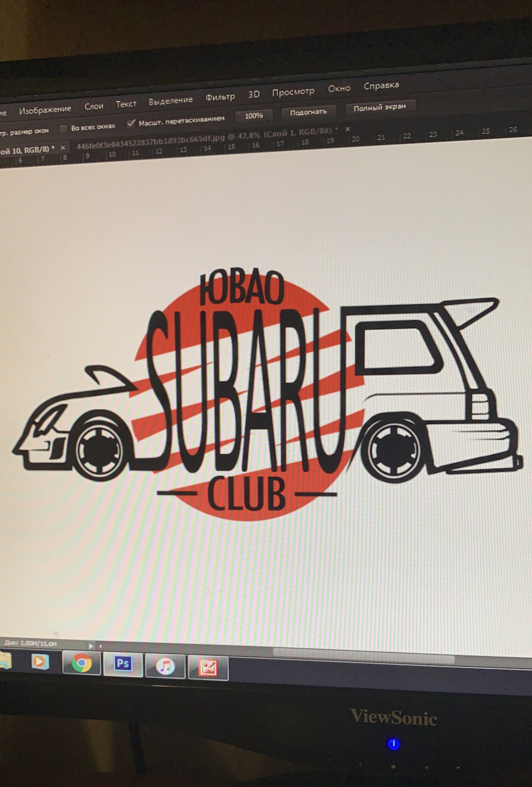The width and height of the screenshot is (532, 787).
Task: Open the Изображение menu
Action: click(x=45, y=110)
